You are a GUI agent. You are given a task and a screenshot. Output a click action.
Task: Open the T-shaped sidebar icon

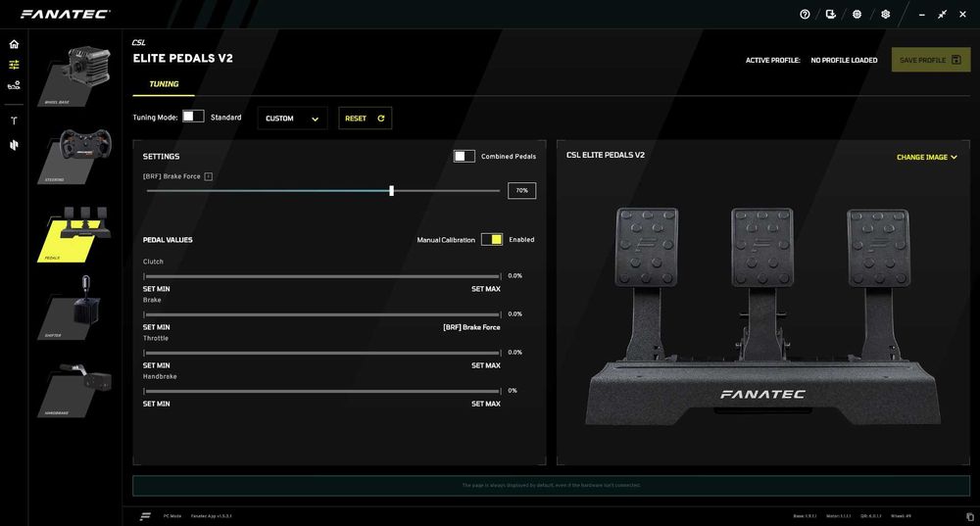point(14,120)
